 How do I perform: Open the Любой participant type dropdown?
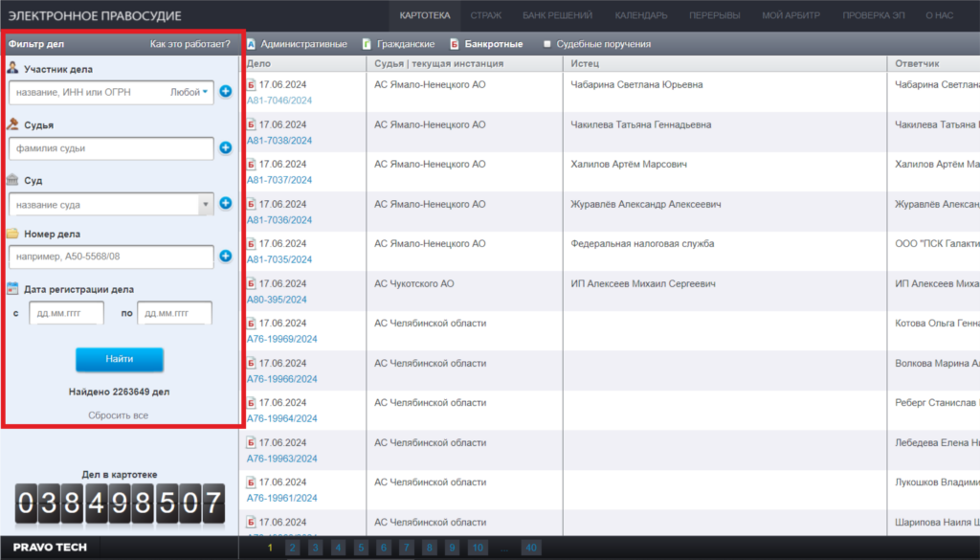(x=190, y=93)
